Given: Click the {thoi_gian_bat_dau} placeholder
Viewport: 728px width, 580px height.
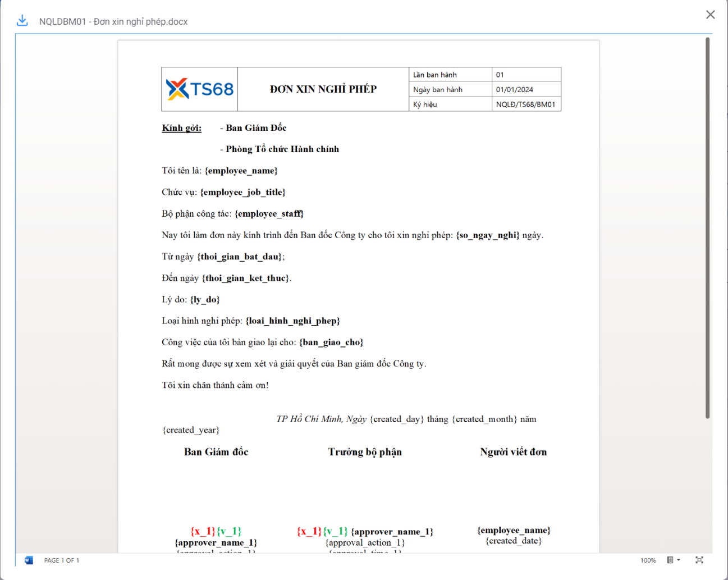Looking at the screenshot, I should [240, 257].
